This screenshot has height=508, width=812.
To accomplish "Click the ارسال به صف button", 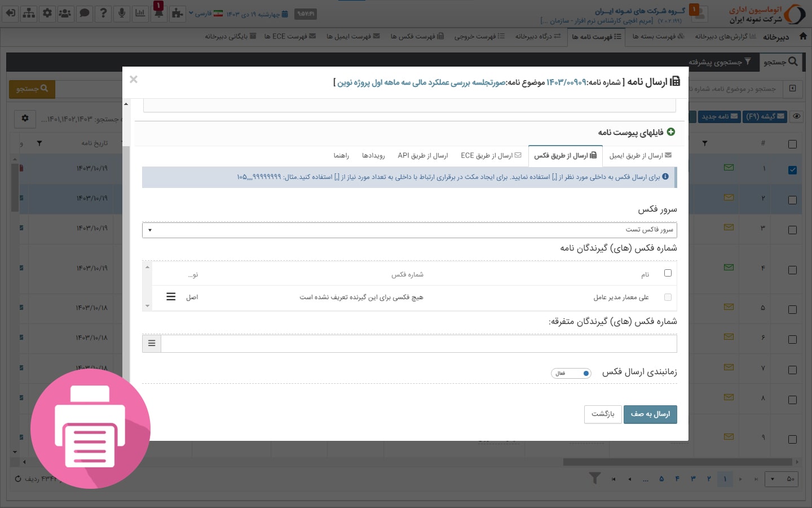I will (650, 414).
